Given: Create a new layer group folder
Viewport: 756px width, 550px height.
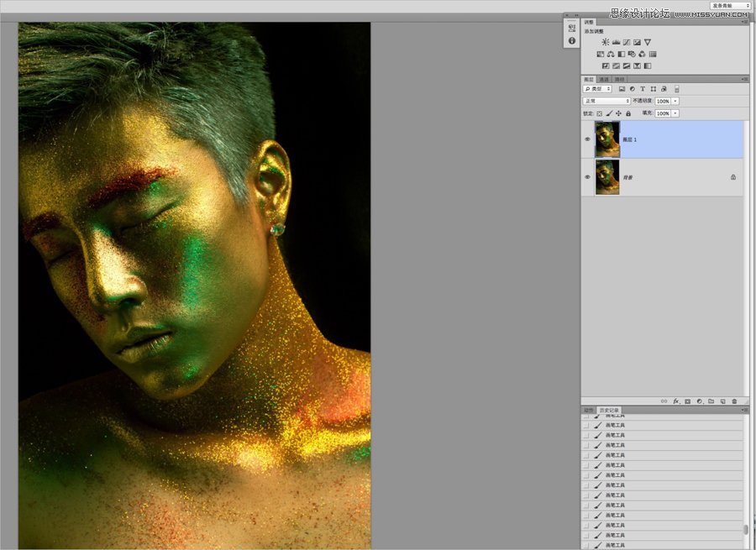Looking at the screenshot, I should [711, 401].
